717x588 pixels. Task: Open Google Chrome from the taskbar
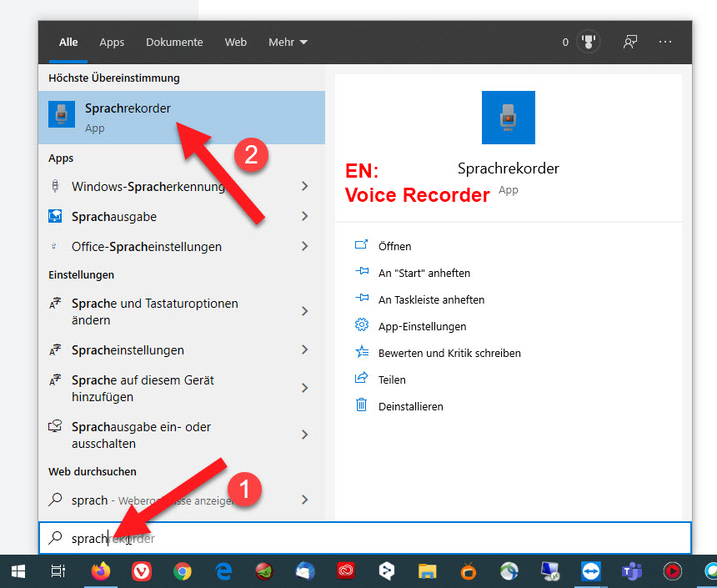(182, 571)
